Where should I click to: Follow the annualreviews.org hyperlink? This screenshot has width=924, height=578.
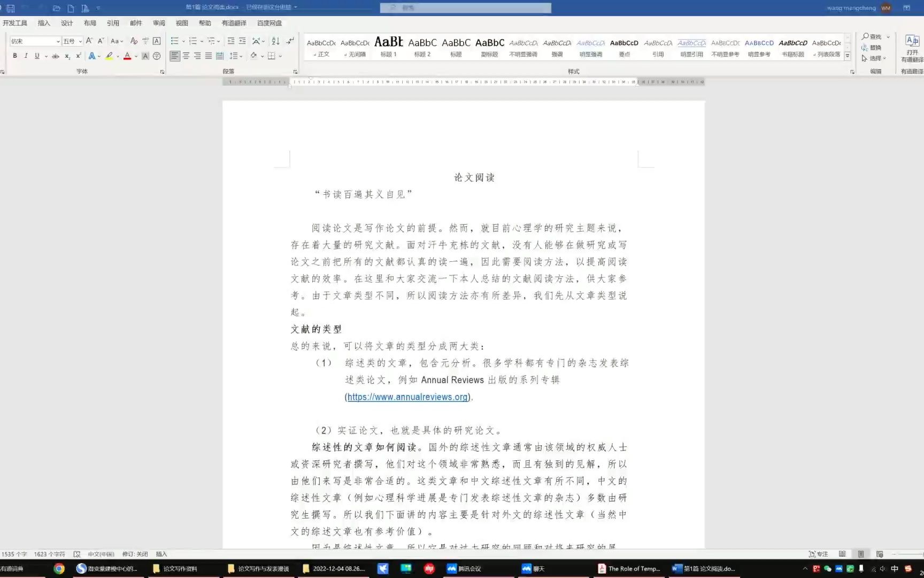point(407,397)
